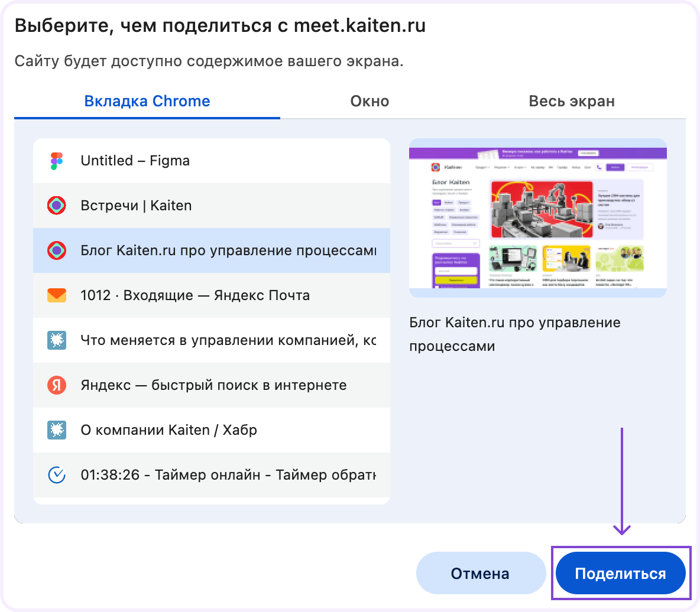700x612 pixels.
Task: Pick 1012 · Входящие — Яндекс Почта
Action: click(212, 295)
